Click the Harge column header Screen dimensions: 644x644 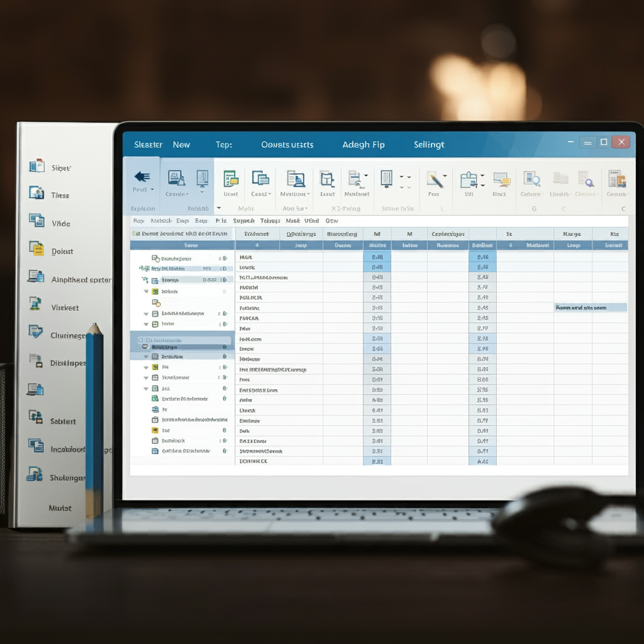click(x=572, y=234)
